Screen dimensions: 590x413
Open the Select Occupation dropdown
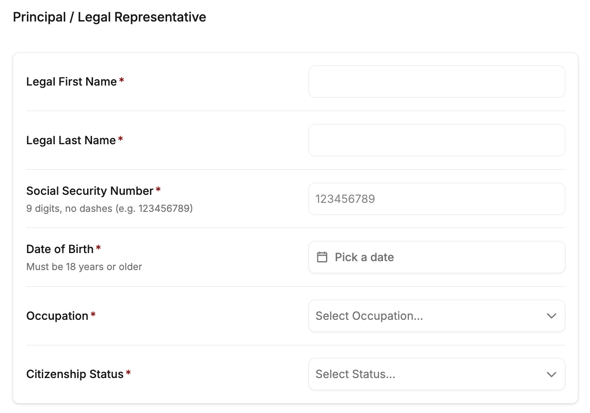[436, 316]
